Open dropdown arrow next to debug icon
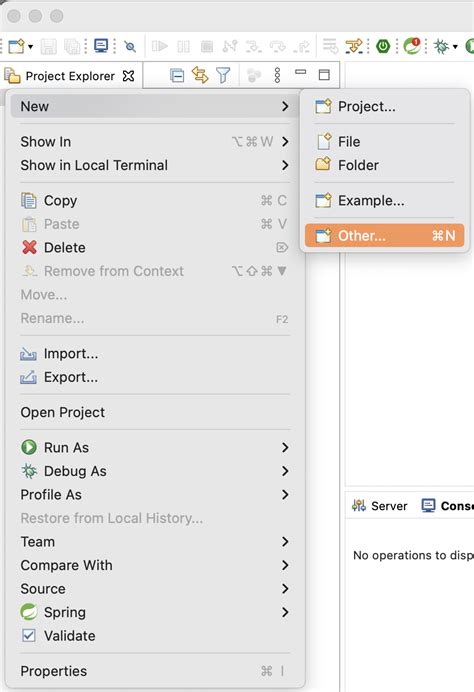 point(455,46)
